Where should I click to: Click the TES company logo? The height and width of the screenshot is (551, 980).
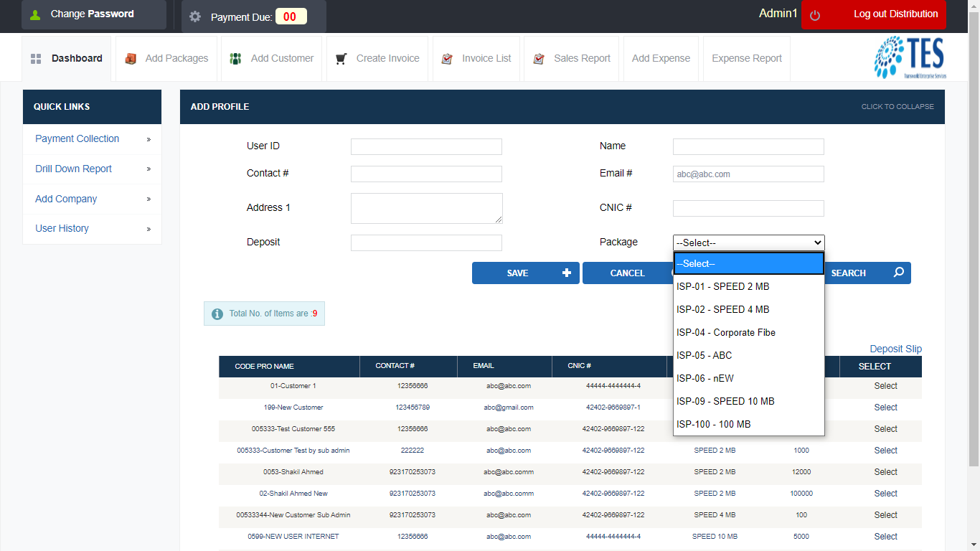[910, 57]
